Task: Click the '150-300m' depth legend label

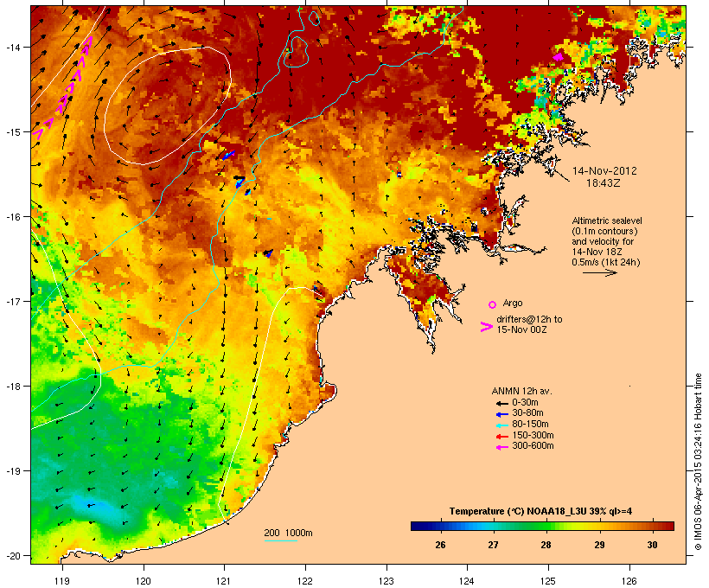Action: (533, 435)
